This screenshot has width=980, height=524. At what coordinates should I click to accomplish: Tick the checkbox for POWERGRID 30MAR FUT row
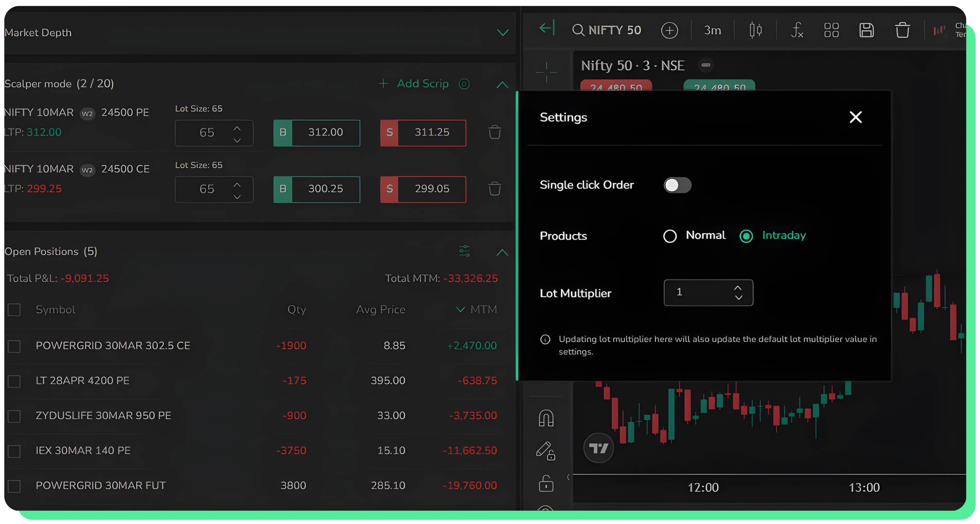pyautogui.click(x=14, y=486)
